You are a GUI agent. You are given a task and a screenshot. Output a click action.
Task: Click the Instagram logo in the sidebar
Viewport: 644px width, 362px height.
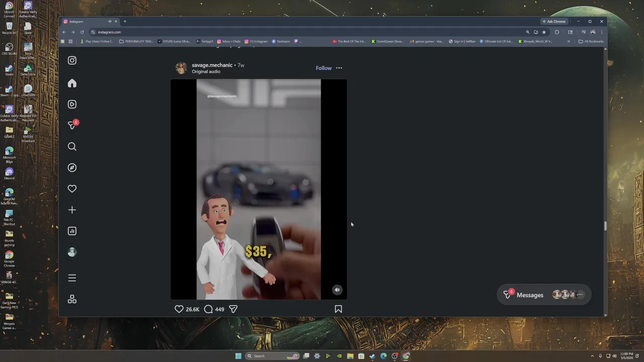pyautogui.click(x=72, y=60)
